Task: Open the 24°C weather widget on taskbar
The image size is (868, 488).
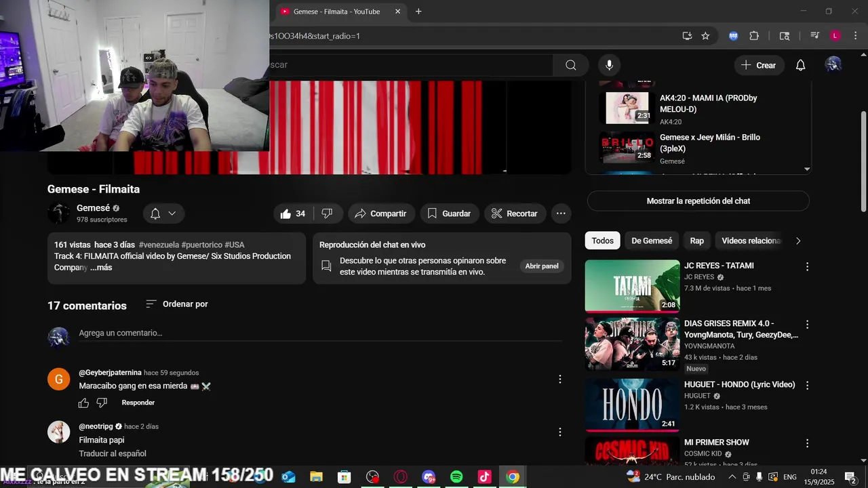Action: pos(671,477)
